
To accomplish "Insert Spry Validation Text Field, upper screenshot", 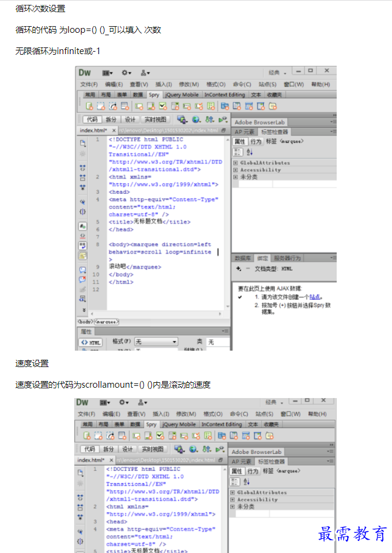I will click(139, 106).
